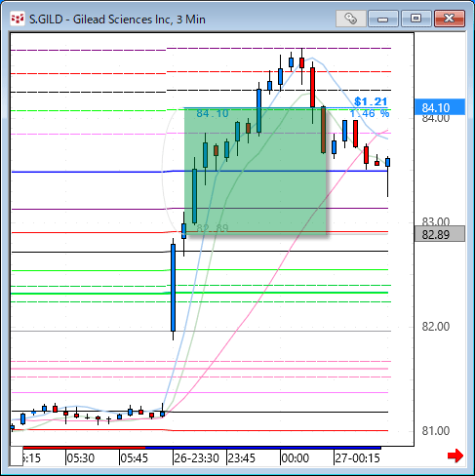Click the 81.00 price axis label
This screenshot has height=476, width=475.
(436, 431)
